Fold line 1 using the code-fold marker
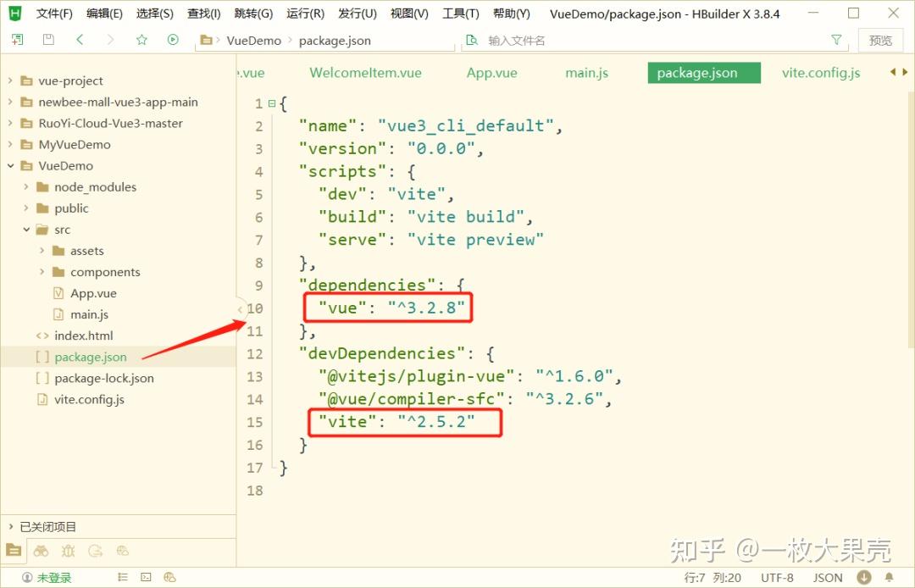Screen dimensions: 915x588 pos(271,103)
